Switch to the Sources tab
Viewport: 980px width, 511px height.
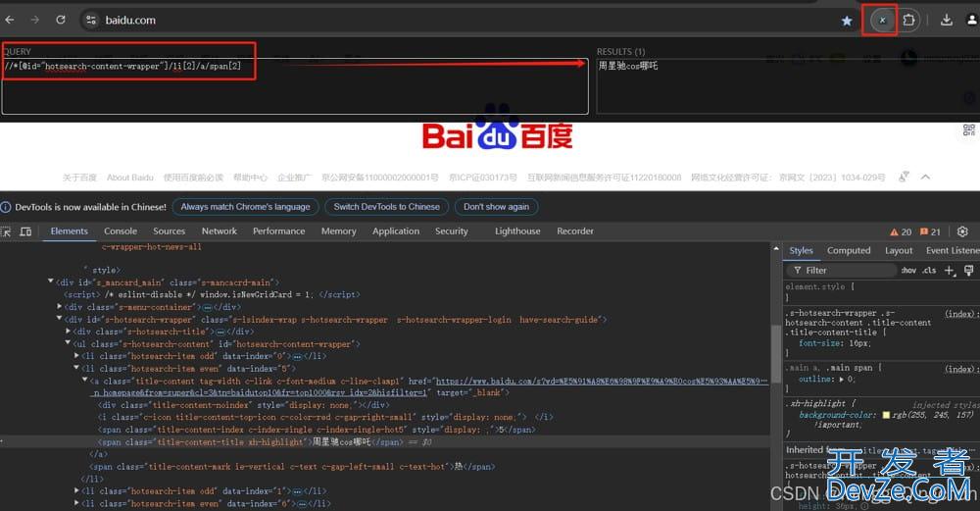(169, 231)
